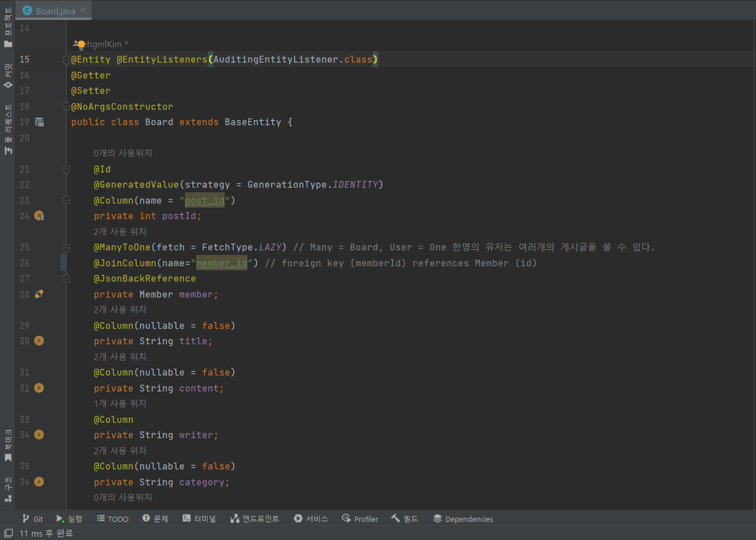Viewport: 756px width, 540px height.
Task: Click the foreign key comment on line 26
Action: (x=400, y=263)
